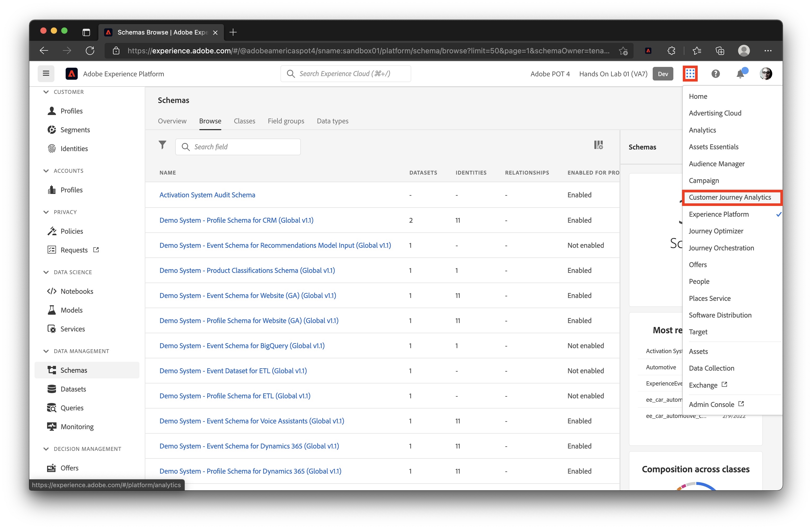Open the help question mark icon
Image resolution: width=812 pixels, height=529 pixels.
click(x=715, y=74)
